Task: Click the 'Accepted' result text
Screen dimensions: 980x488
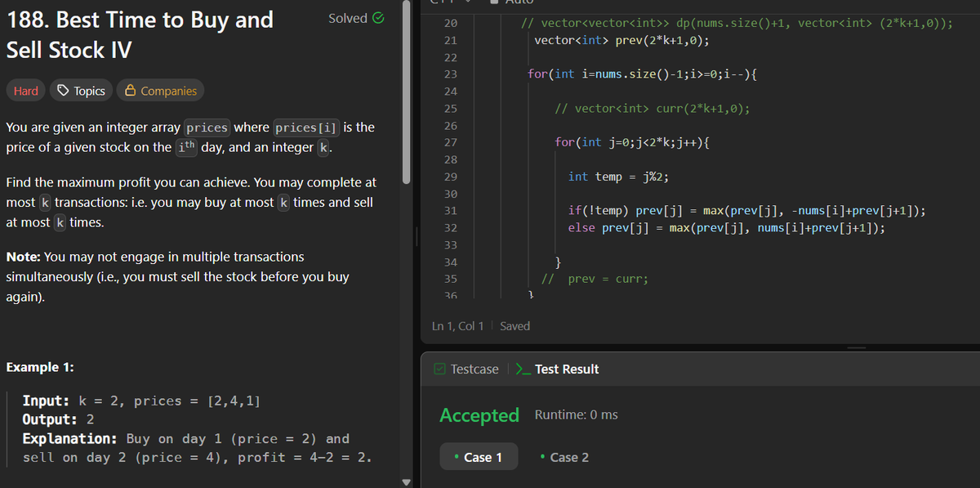Action: 479,415
